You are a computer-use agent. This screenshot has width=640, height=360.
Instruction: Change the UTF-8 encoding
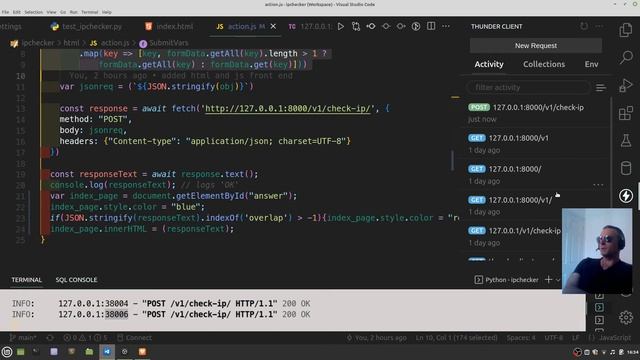(553, 338)
